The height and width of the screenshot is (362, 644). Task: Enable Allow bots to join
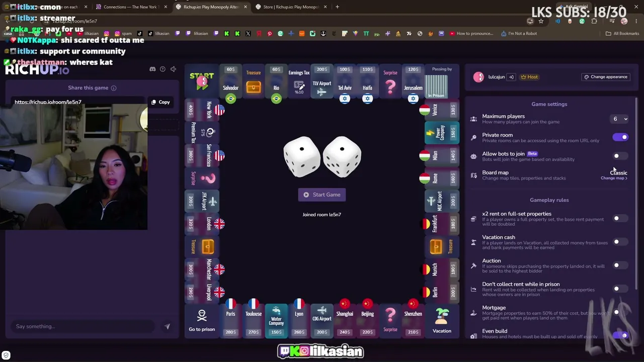620,156
